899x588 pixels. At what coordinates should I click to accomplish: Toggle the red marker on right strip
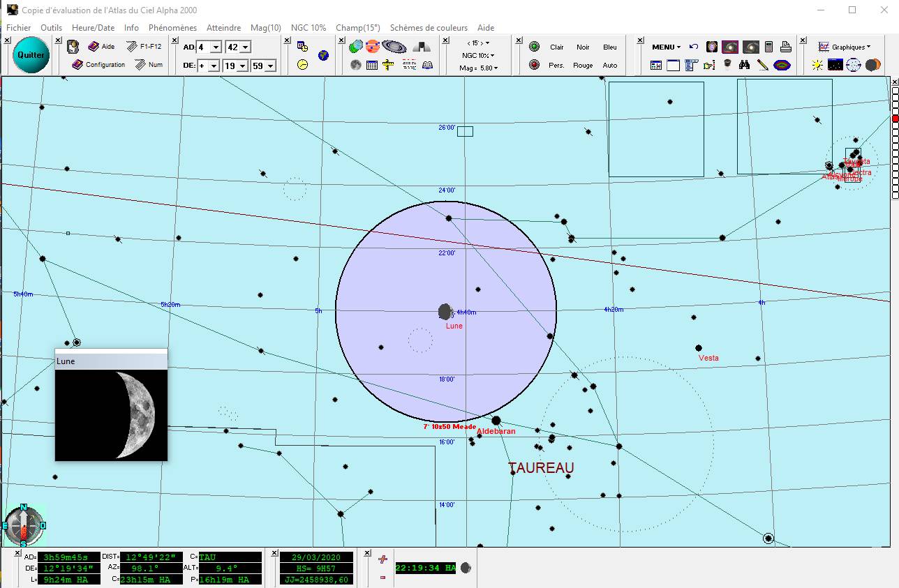896,119
